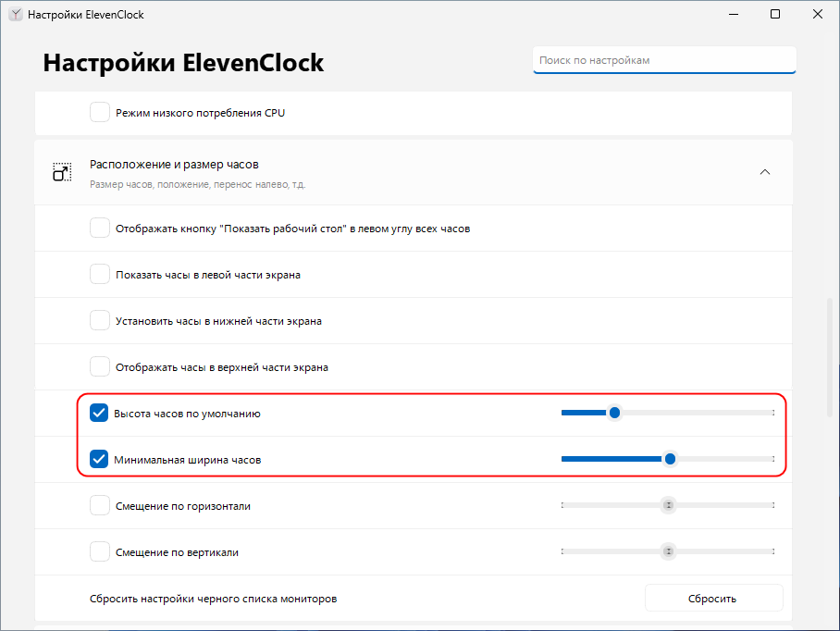840x631 pixels.
Task: Focus the Поиск по настройкам search field
Action: [x=664, y=60]
